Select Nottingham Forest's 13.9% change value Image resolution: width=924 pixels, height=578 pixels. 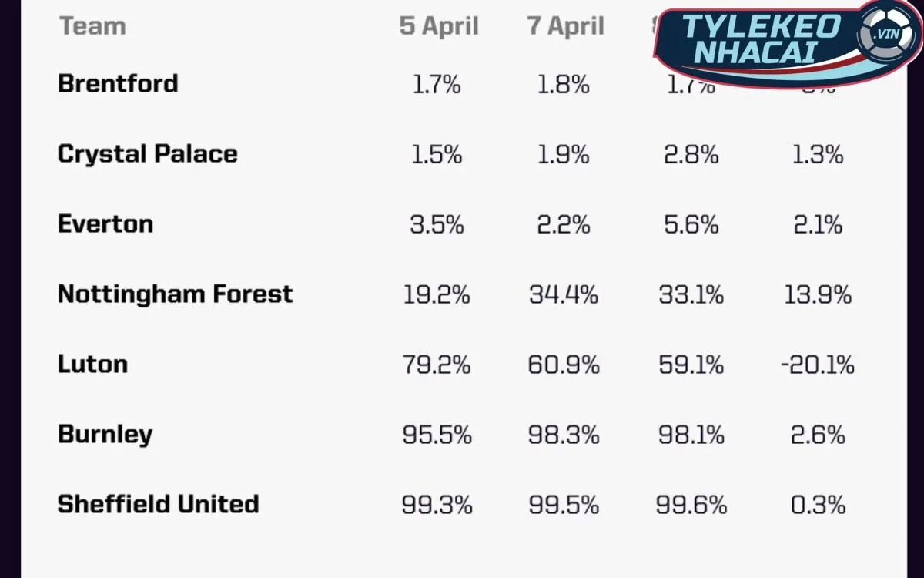pyautogui.click(x=817, y=294)
